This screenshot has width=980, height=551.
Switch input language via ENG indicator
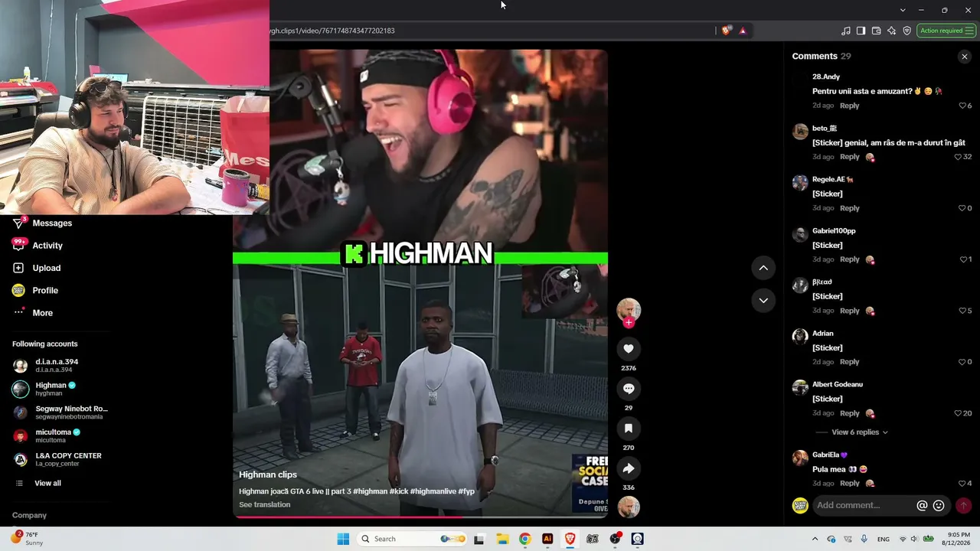tap(884, 539)
